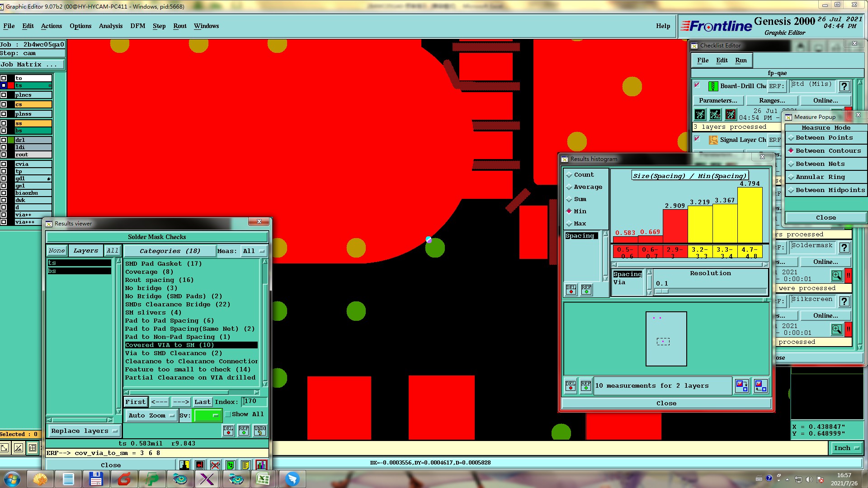Enable the Show All checkbox

pyautogui.click(x=228, y=414)
